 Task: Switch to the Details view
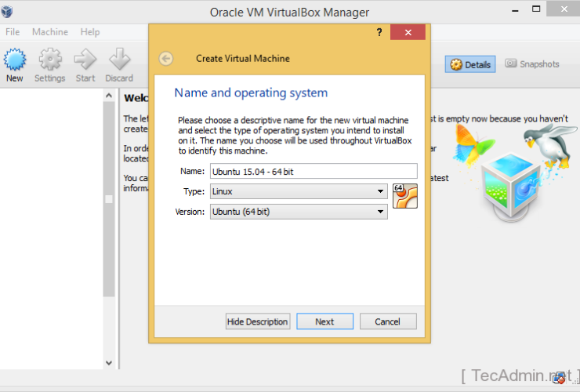click(x=470, y=64)
